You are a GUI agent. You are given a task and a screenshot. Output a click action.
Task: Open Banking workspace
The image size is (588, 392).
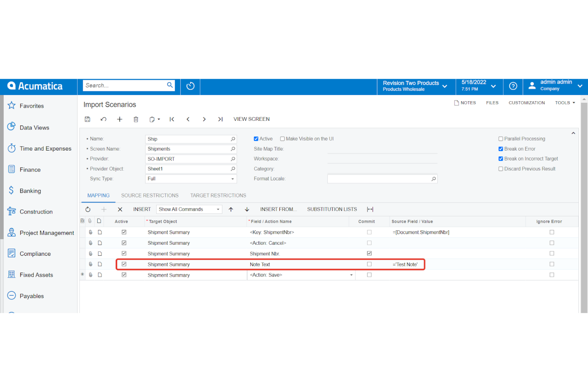pyautogui.click(x=30, y=191)
